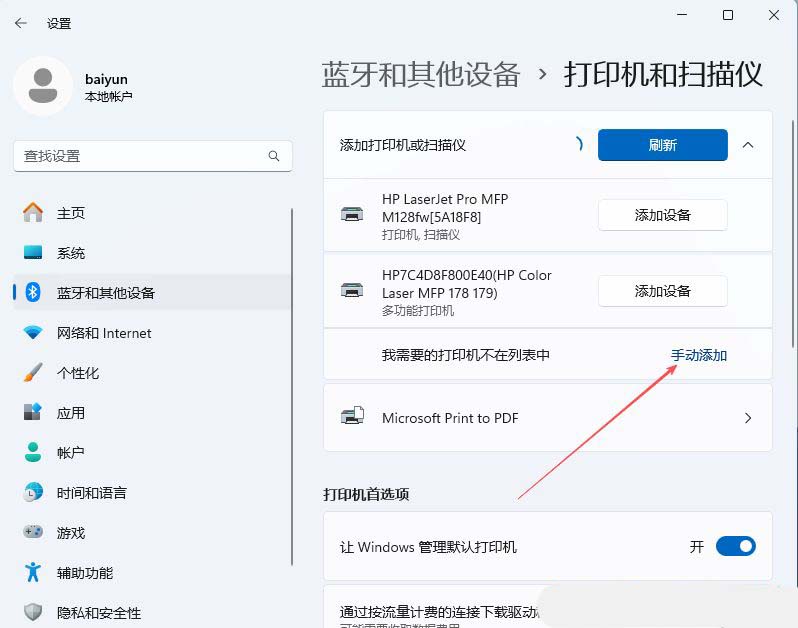Click the 我需要的打印机不在列表中 text
This screenshot has width=798, height=628.
(466, 355)
